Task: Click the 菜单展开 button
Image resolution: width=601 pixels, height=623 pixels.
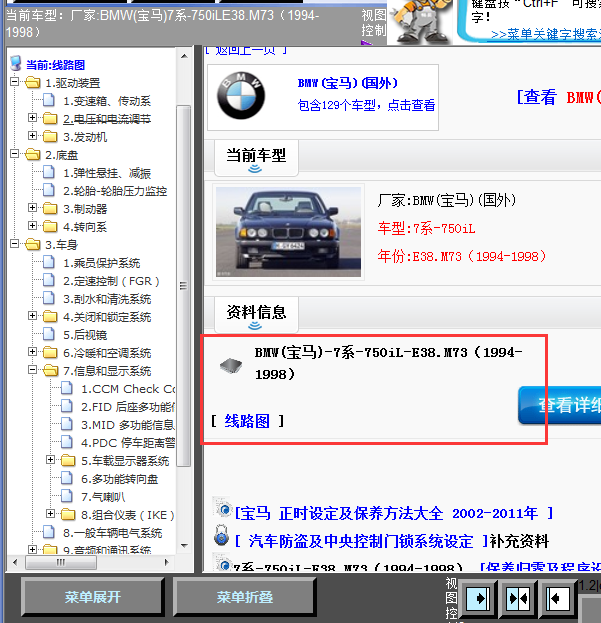Action: click(x=93, y=597)
